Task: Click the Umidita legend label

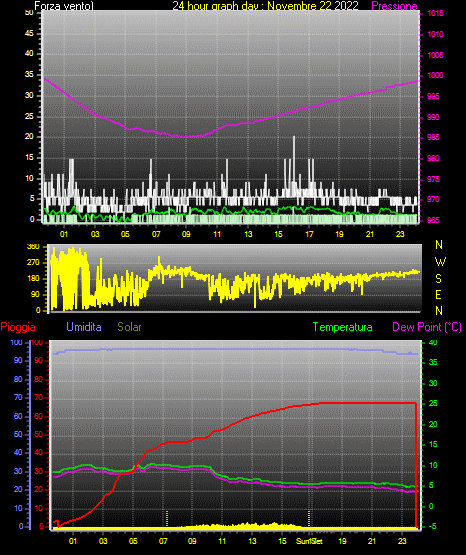Action: pos(84,327)
